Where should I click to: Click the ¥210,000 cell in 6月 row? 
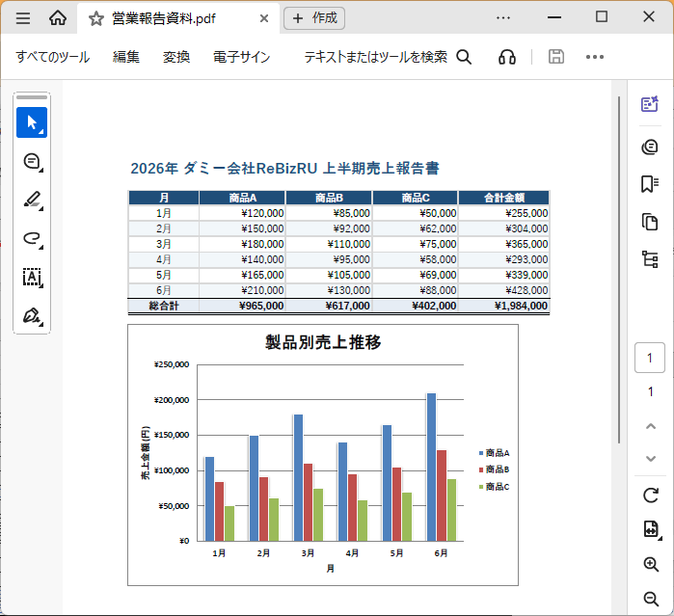pos(242,290)
